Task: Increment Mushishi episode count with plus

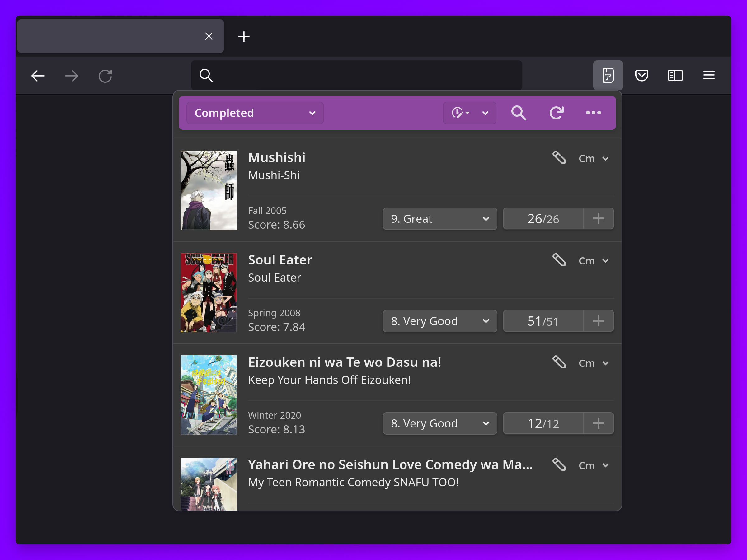Action: coord(598,219)
